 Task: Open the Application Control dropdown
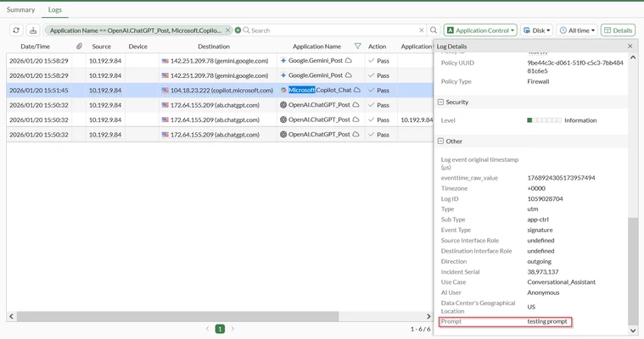point(480,31)
